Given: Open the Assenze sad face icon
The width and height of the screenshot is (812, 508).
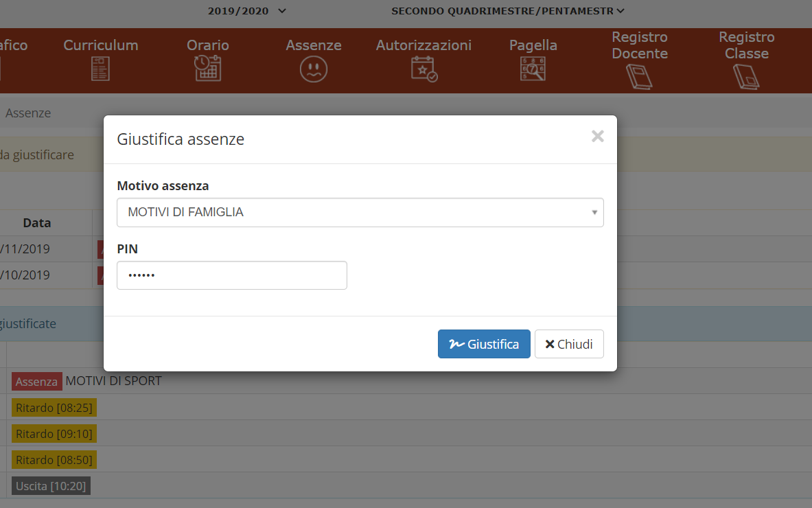Looking at the screenshot, I should click(x=313, y=69).
